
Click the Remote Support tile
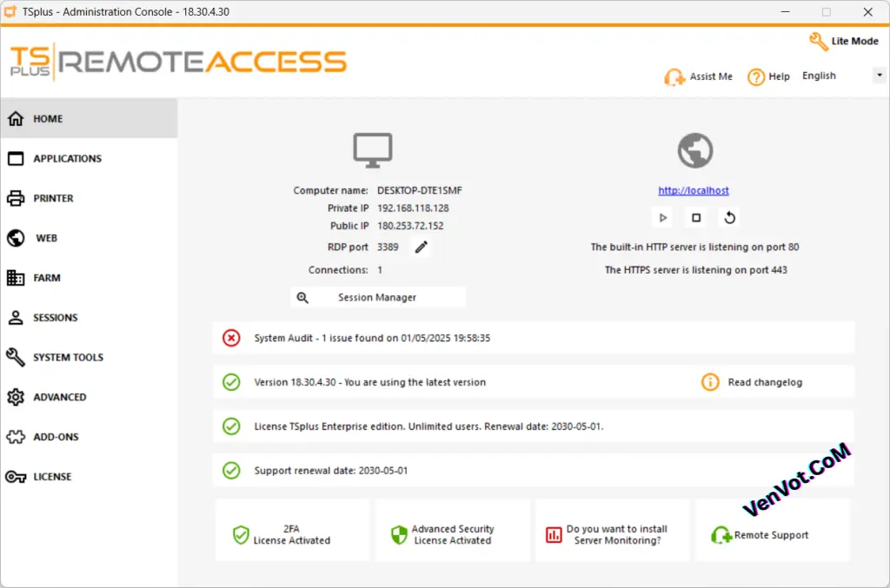[773, 530]
